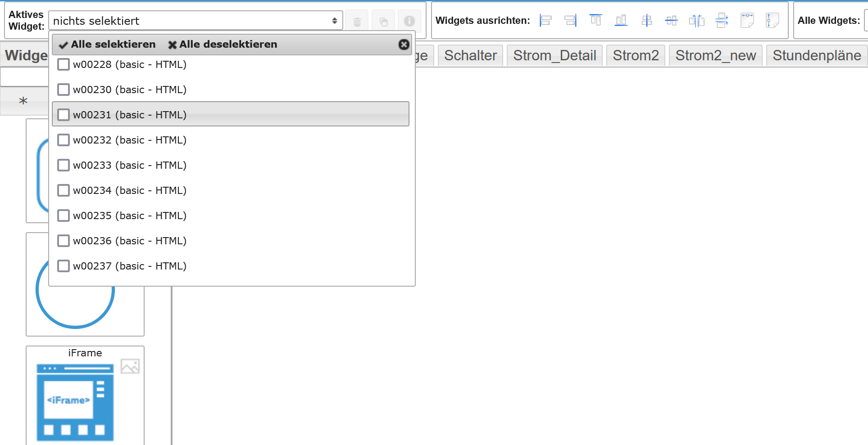The width and height of the screenshot is (868, 445).
Task: Select widget w00235 checkbox
Action: 64,216
